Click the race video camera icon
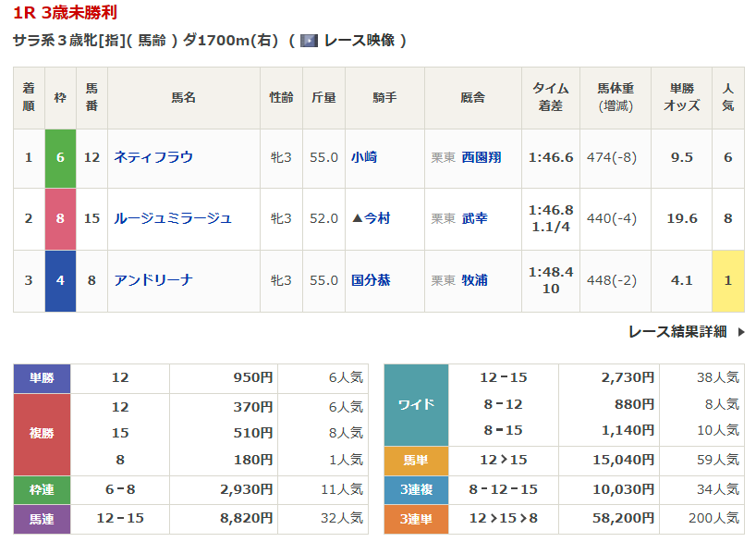The image size is (756, 542). pos(310,41)
